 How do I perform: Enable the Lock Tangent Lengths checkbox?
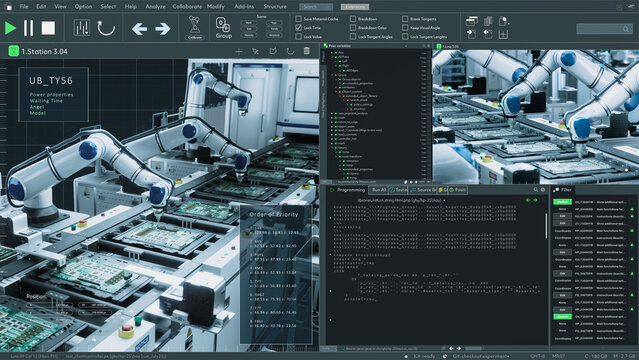coord(405,37)
